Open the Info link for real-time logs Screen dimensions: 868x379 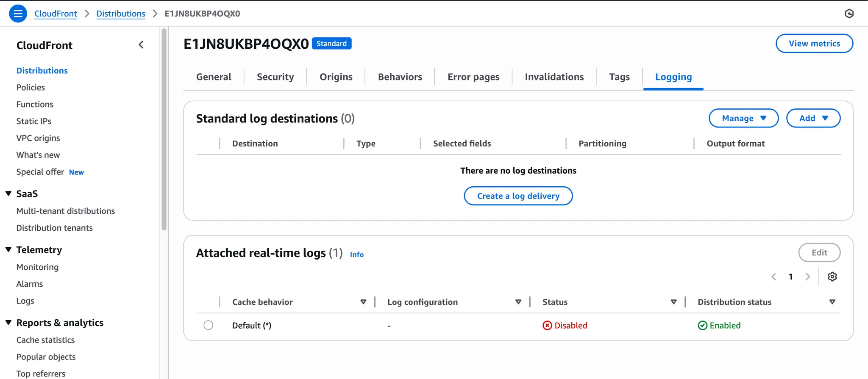pyautogui.click(x=356, y=255)
